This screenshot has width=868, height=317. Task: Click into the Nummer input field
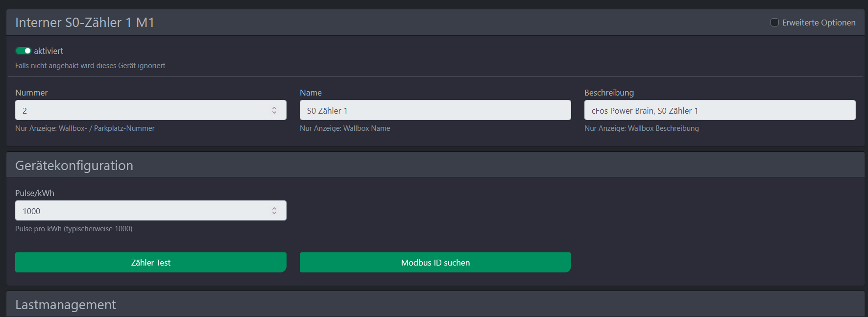click(x=142, y=110)
